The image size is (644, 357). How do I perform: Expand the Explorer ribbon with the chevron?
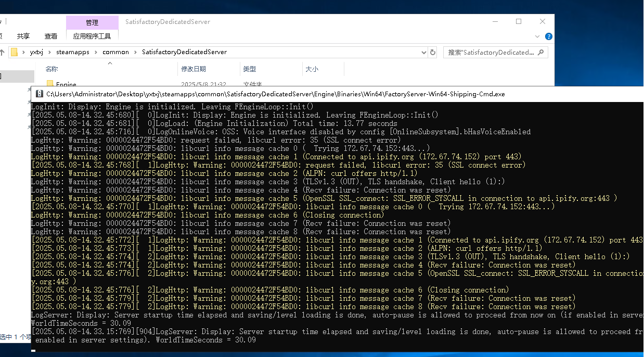(x=538, y=36)
